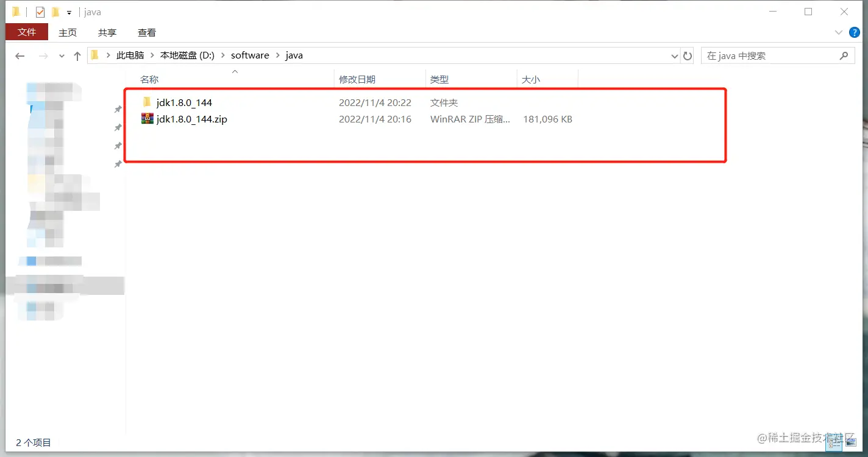Expand chevron before 此电脑 in breadcrumb

click(x=108, y=55)
